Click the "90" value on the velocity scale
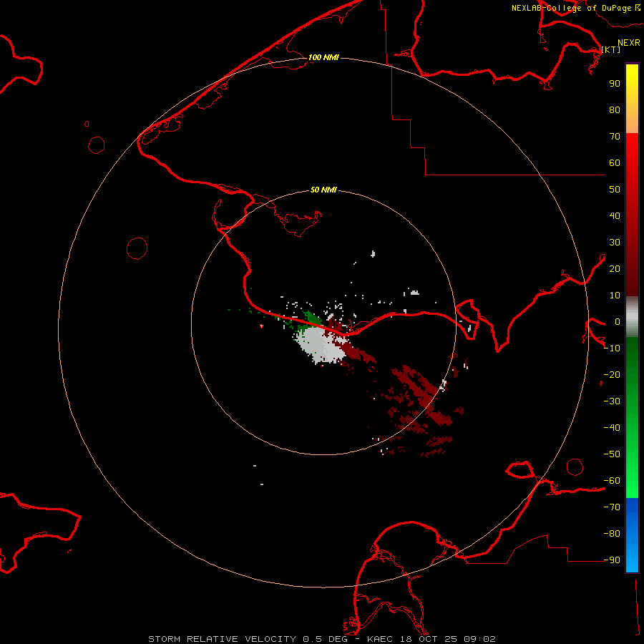This screenshot has height=644, width=644. click(x=615, y=84)
